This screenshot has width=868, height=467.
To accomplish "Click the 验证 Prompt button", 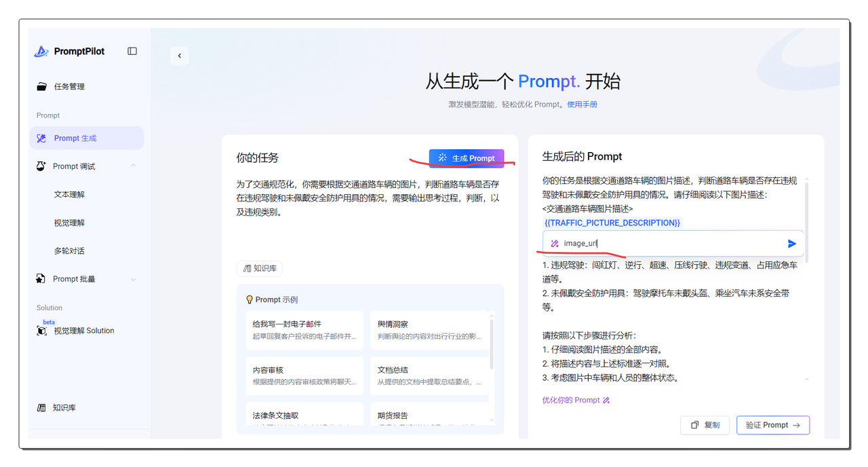I will coord(773,426).
